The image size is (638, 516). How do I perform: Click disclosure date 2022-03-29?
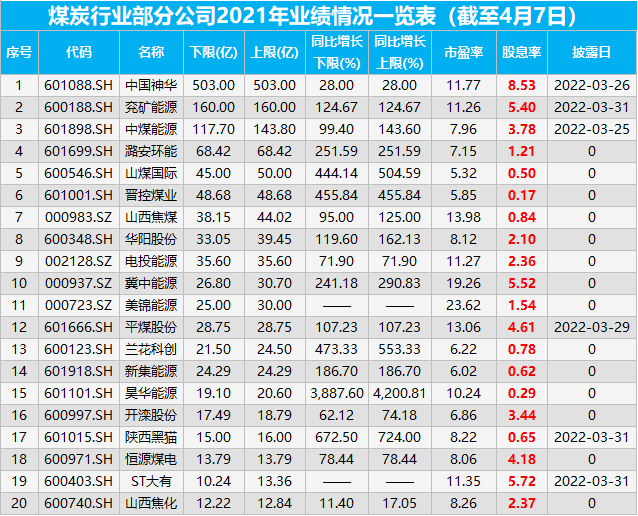(x=592, y=327)
